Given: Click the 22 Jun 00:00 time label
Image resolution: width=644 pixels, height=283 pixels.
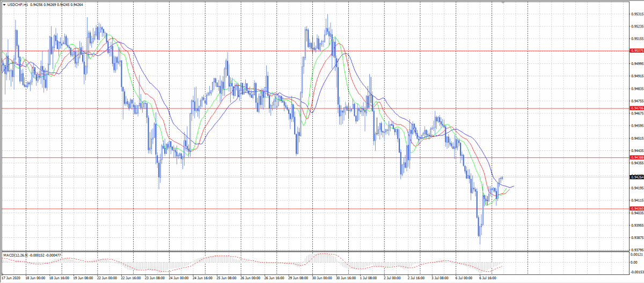Looking at the screenshot, I should coord(107,278).
